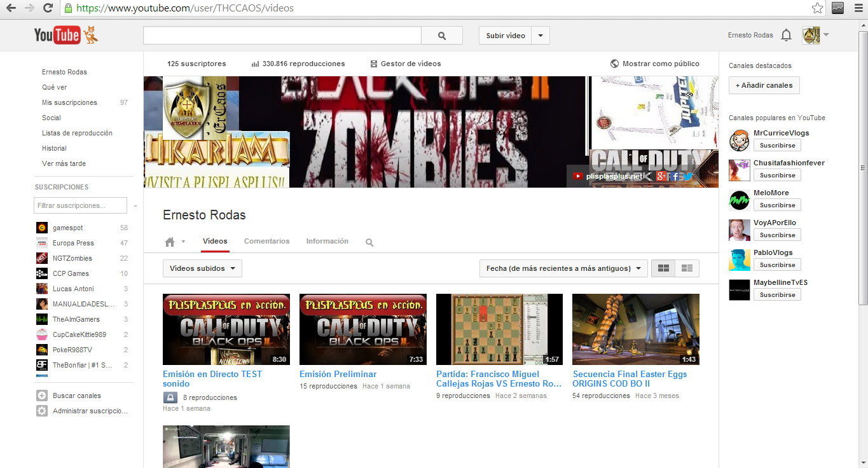The image size is (868, 468).
Task: Click the channel search magnifier next to Información
Action: click(x=369, y=242)
